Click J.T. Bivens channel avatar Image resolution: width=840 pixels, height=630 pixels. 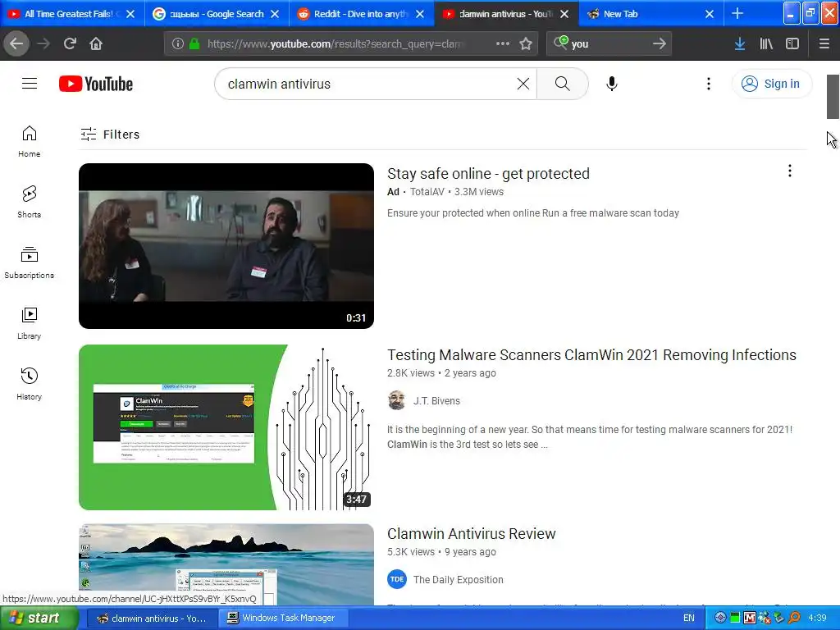coord(396,400)
